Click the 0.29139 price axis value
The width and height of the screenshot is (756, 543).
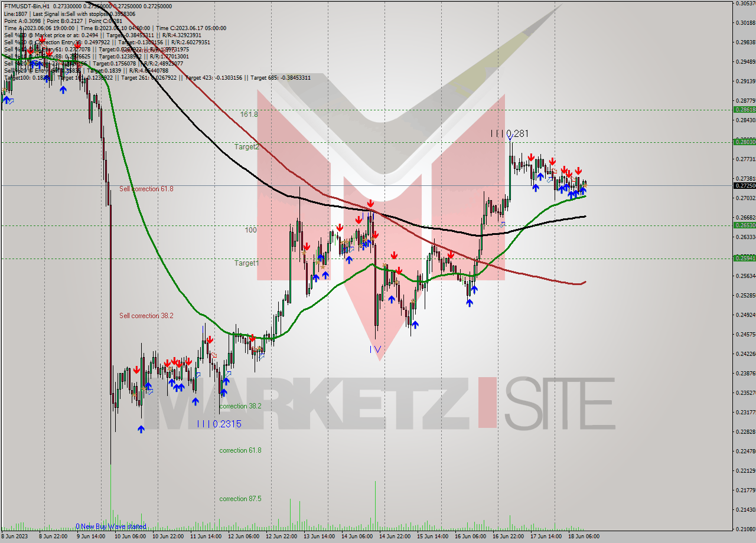pos(745,81)
